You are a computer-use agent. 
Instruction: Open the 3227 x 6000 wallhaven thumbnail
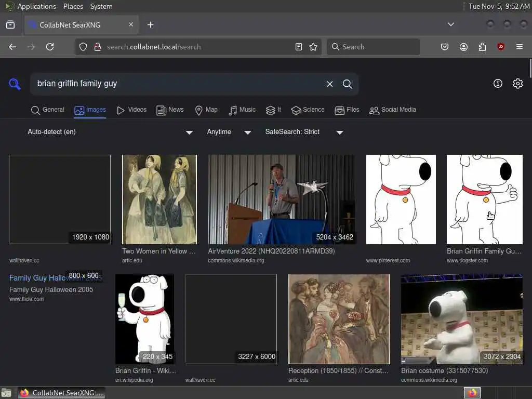(x=231, y=320)
